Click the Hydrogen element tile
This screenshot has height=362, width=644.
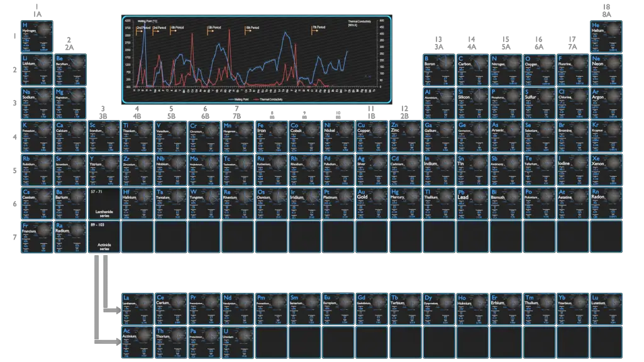coord(36,36)
